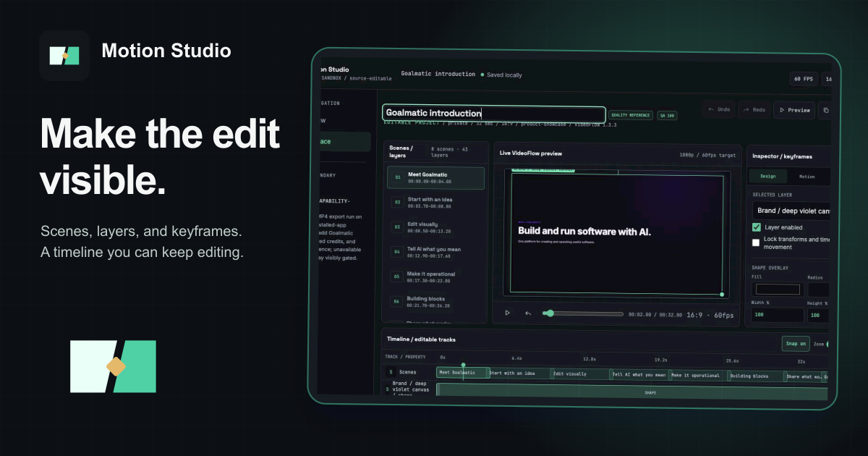The image size is (868, 456).
Task: Click the 25.6s mark on the timeline ruler
Action: point(732,360)
